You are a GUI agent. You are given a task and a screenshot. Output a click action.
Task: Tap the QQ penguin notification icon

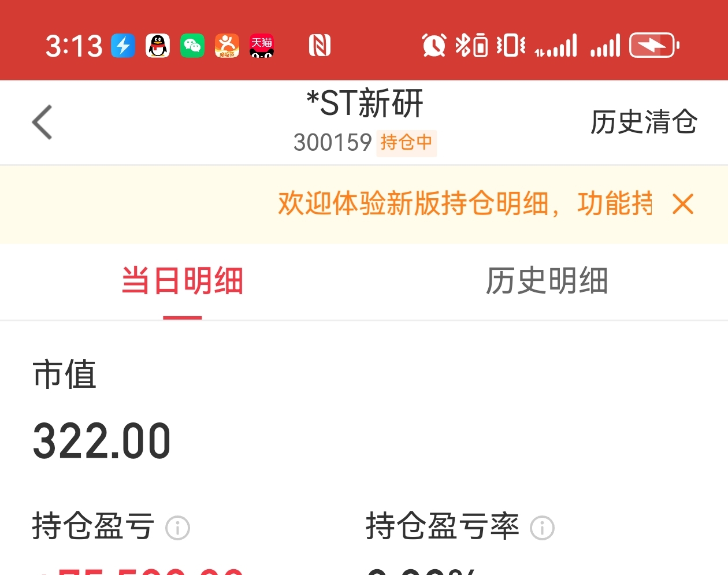158,46
